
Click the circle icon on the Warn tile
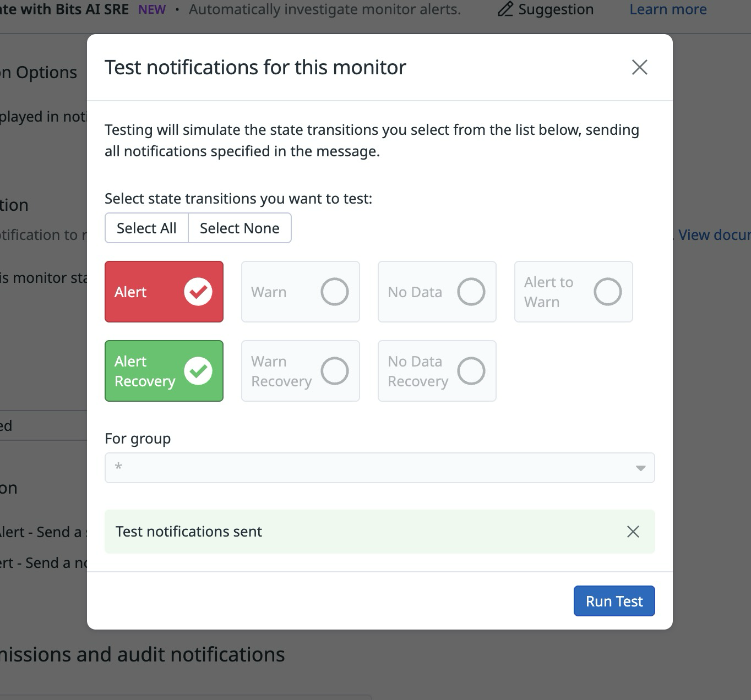pyautogui.click(x=334, y=292)
